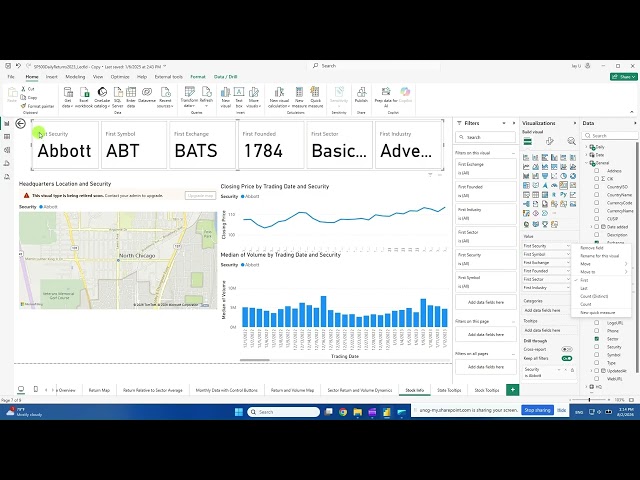This screenshot has height=480, width=640.
Task: Check the Phone field checkbox
Action: 596,331
